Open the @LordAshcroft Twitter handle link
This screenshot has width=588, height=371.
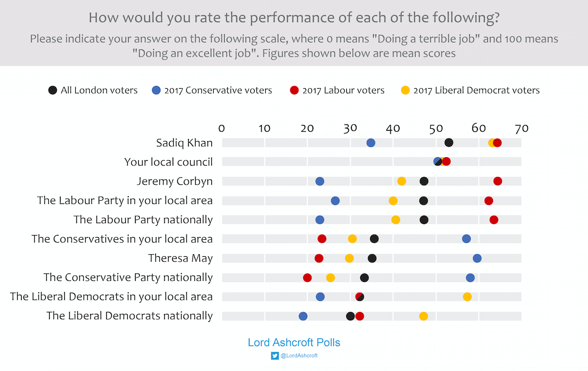point(299,356)
